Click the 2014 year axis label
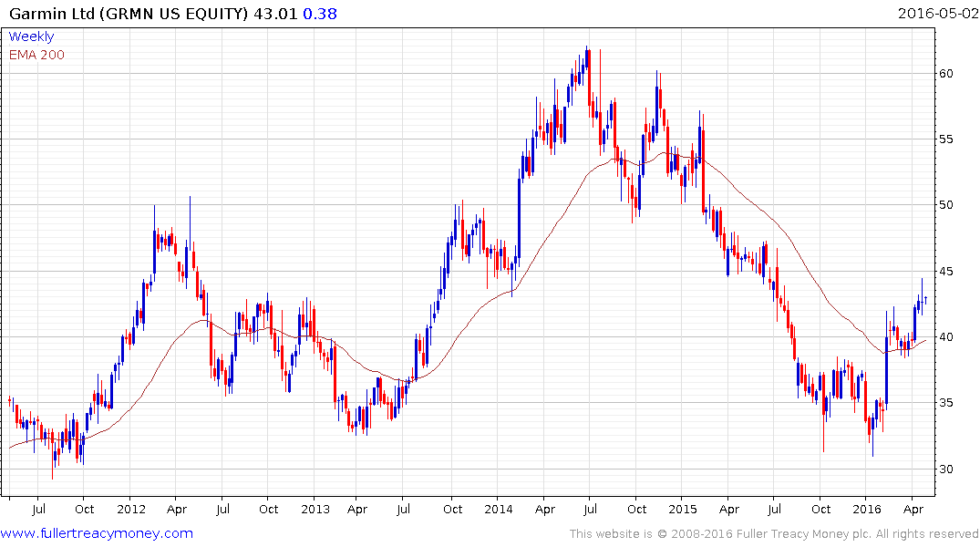Viewport: 980px width, 547px height. point(498,509)
